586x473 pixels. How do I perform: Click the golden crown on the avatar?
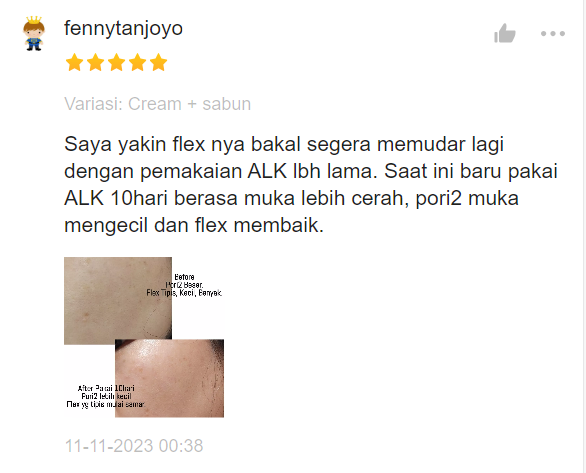point(34,19)
